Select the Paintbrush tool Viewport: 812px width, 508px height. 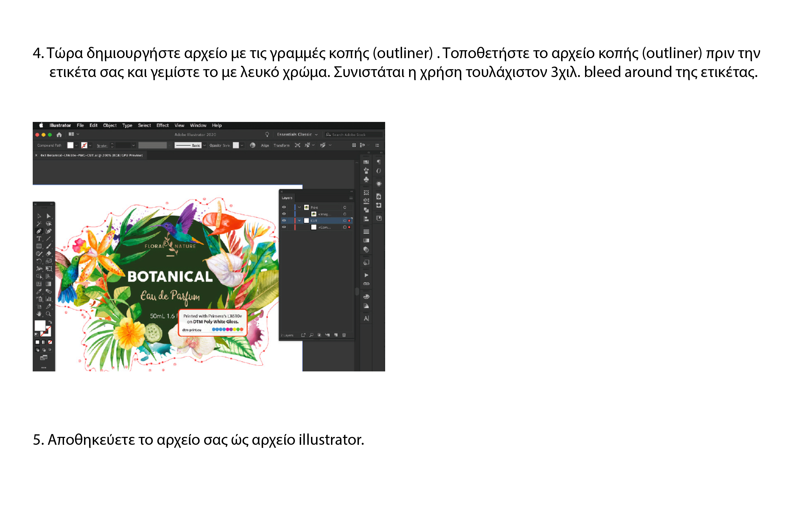coord(49,246)
